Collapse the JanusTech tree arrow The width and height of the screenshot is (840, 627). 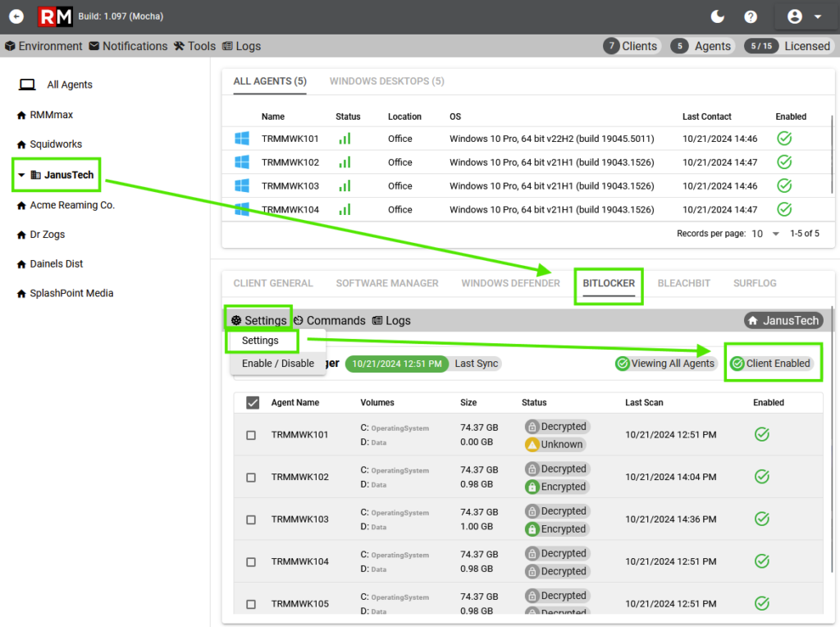tap(21, 175)
